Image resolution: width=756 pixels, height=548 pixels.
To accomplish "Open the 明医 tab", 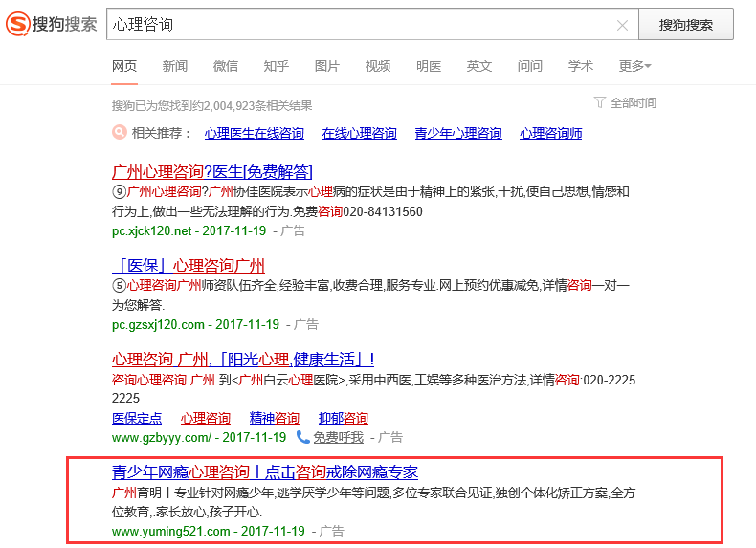I will pyautogui.click(x=429, y=66).
